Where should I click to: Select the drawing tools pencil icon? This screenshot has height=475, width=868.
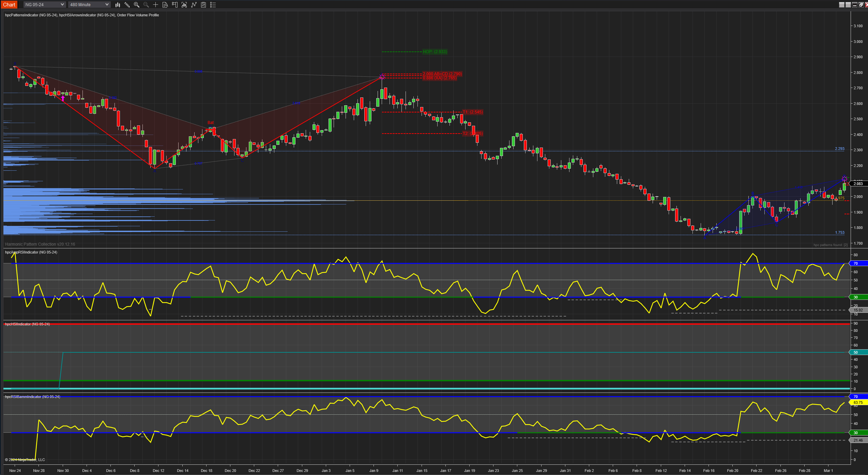pos(127,5)
